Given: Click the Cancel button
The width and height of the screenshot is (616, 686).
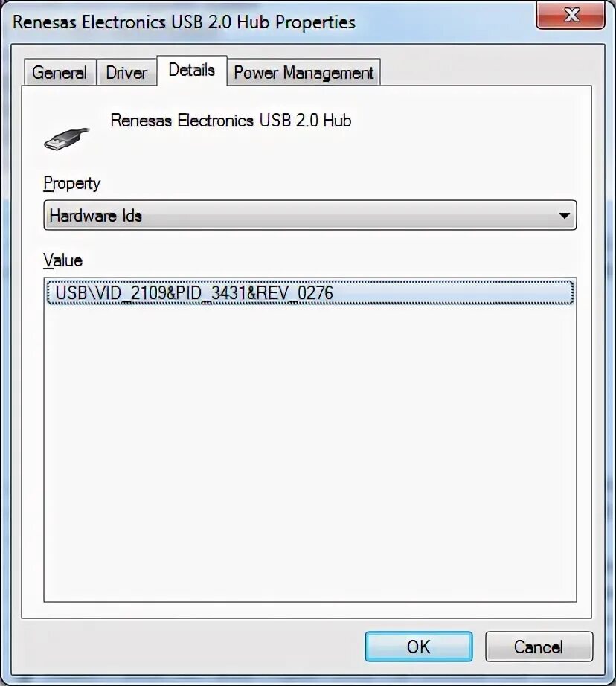Looking at the screenshot, I should point(539,646).
